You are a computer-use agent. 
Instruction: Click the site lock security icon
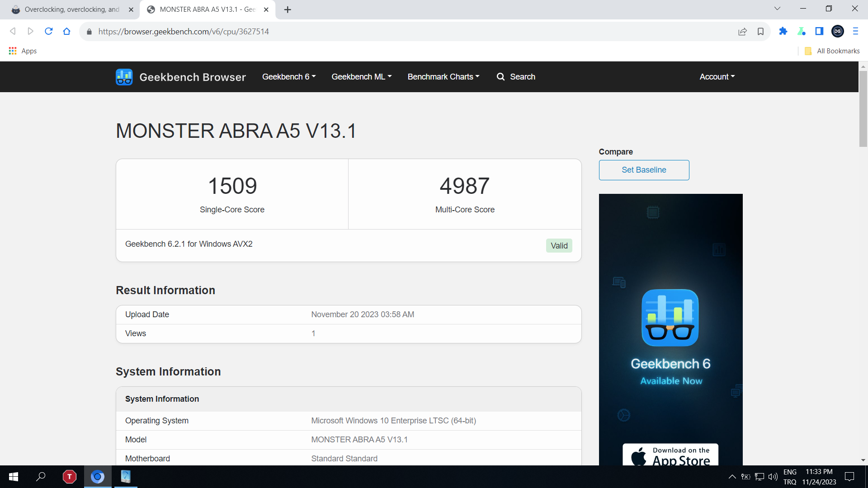pyautogui.click(x=89, y=32)
